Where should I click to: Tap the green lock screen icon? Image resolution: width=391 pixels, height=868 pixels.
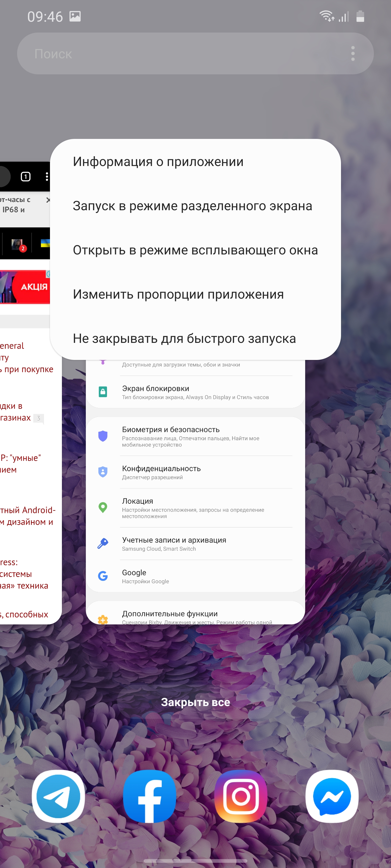pyautogui.click(x=103, y=392)
